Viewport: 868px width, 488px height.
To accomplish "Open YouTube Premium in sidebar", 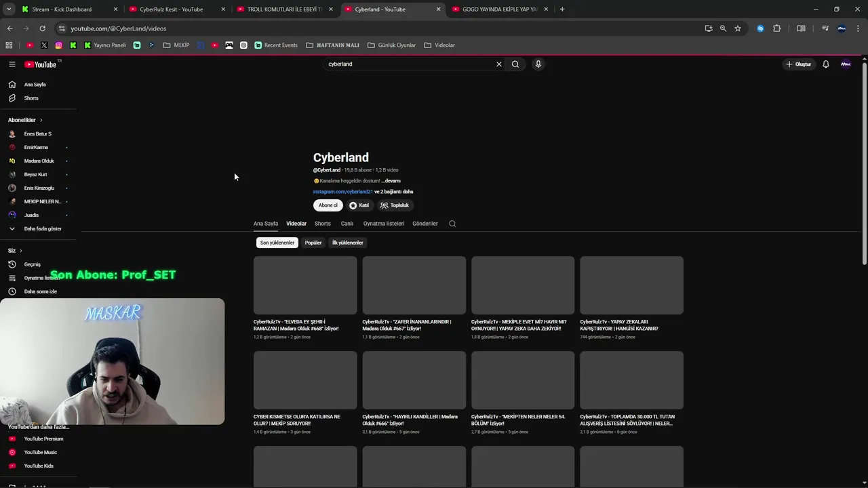I will (x=43, y=439).
